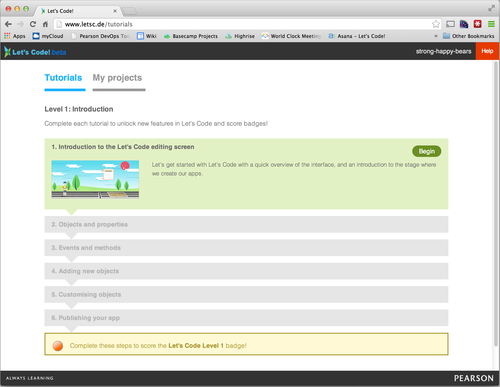The width and height of the screenshot is (500, 387).
Task: Switch to the My projects tab
Action: [x=117, y=78]
